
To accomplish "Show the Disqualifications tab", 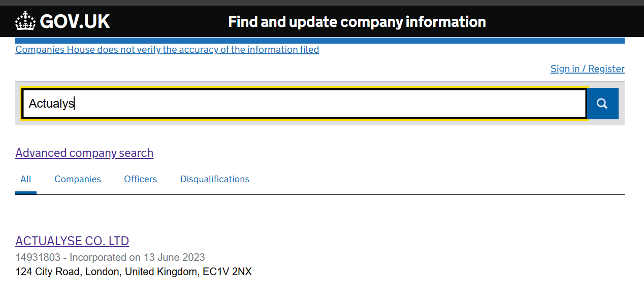I will (214, 179).
